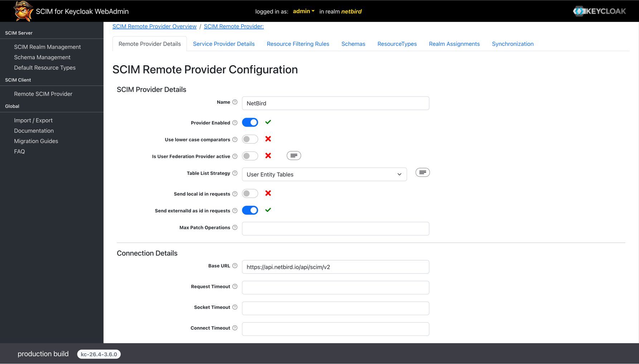
Task: Open the Resource Filtering Rules tab
Action: [x=298, y=44]
